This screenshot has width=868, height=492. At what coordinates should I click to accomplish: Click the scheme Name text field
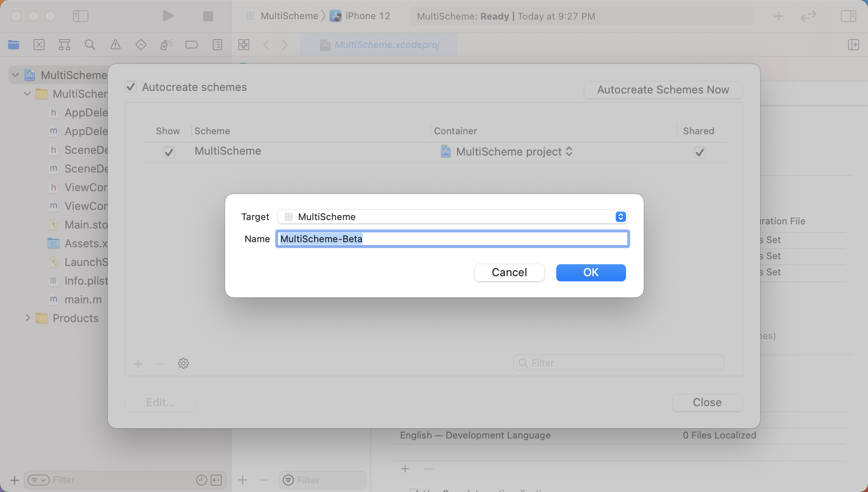pos(453,239)
